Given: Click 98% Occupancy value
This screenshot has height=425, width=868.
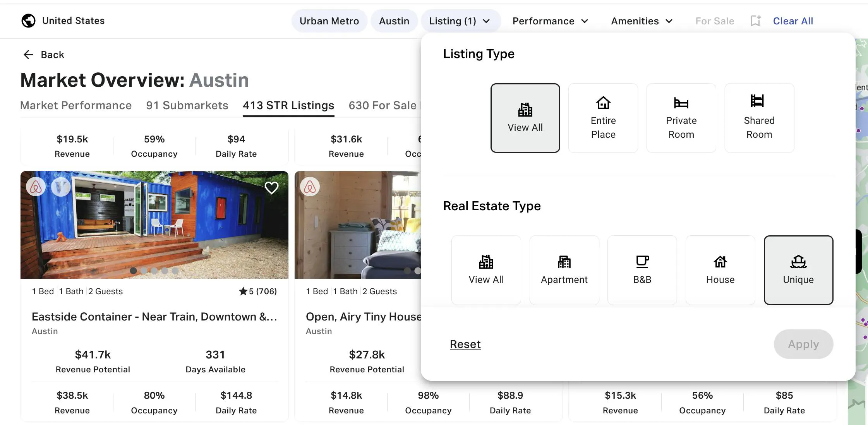Looking at the screenshot, I should click(428, 395).
